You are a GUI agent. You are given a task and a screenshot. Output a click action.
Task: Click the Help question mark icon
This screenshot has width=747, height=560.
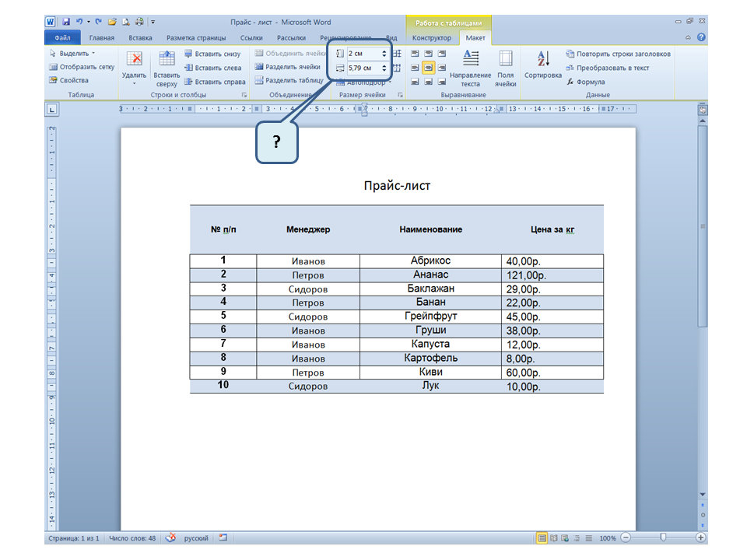pos(702,37)
